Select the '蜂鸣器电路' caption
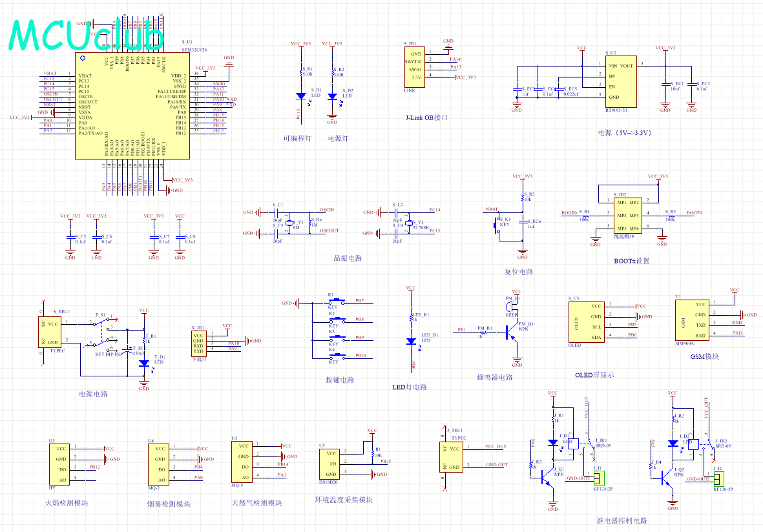The width and height of the screenshot is (763, 532). click(x=494, y=377)
